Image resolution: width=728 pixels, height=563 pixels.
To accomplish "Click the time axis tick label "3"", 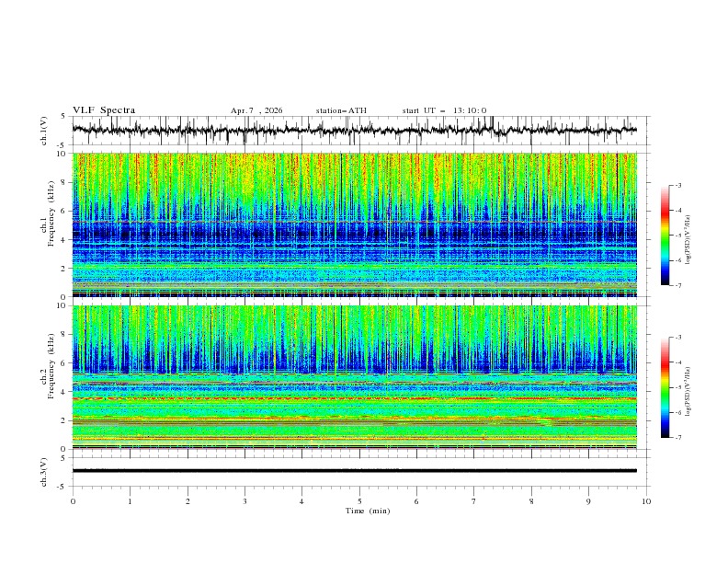I will 245,501.
